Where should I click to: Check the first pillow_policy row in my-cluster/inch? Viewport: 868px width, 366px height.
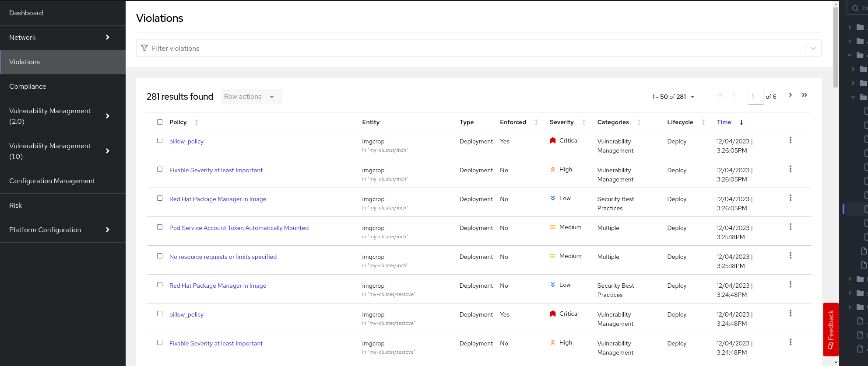(160, 140)
